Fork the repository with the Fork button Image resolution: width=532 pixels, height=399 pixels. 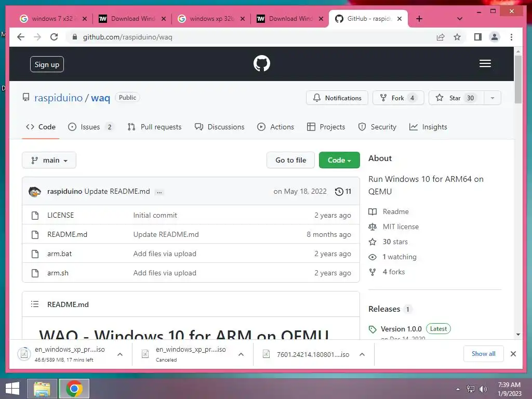coord(398,98)
